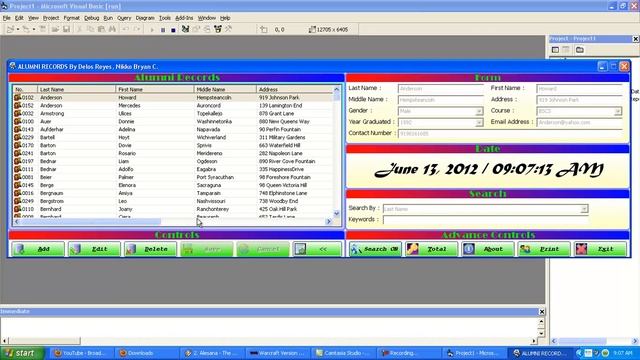
Task: Click Toggle Folders icon in Project panel
Action: coord(580,50)
